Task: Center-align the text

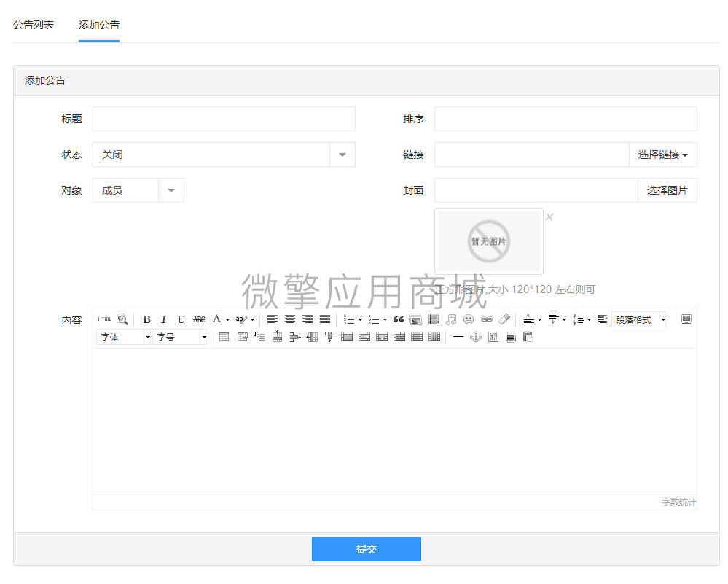Action: click(x=290, y=319)
